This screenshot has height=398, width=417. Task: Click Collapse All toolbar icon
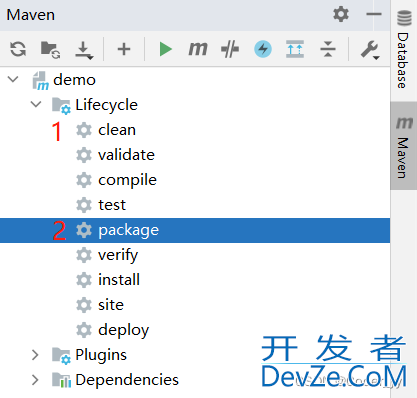coord(328,49)
